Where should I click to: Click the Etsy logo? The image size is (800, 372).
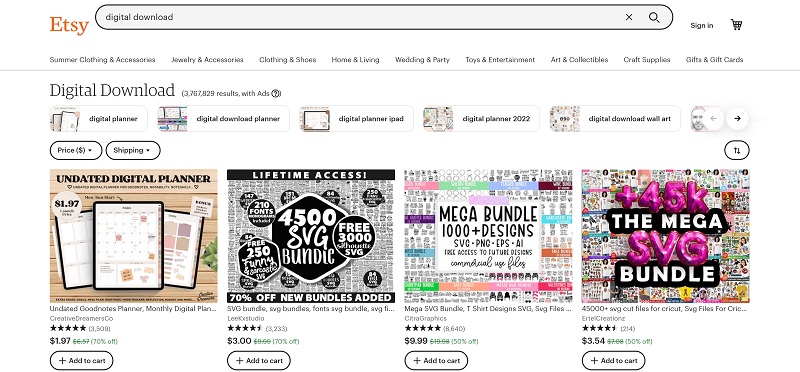(x=69, y=25)
